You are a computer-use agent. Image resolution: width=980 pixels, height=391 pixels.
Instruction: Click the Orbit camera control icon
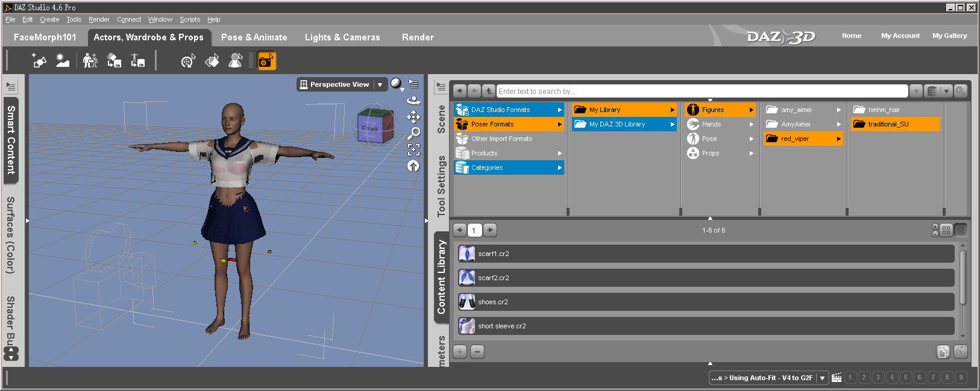pyautogui.click(x=413, y=101)
